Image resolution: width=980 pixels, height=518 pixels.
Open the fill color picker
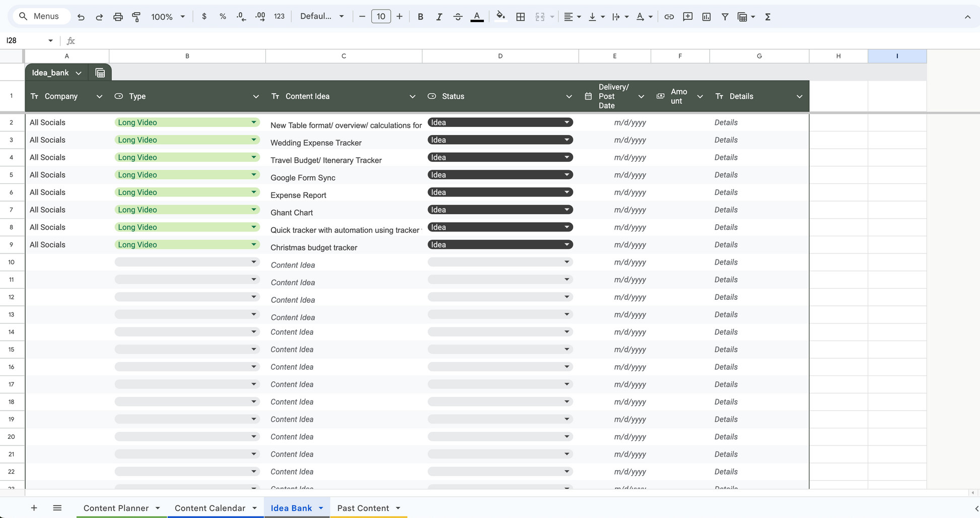click(x=500, y=17)
